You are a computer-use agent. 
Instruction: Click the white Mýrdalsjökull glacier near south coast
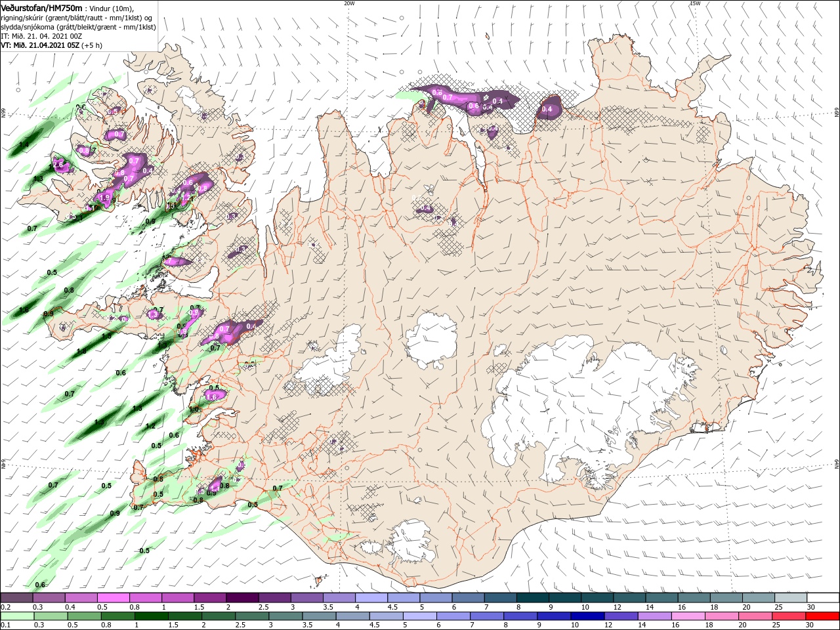point(409,542)
